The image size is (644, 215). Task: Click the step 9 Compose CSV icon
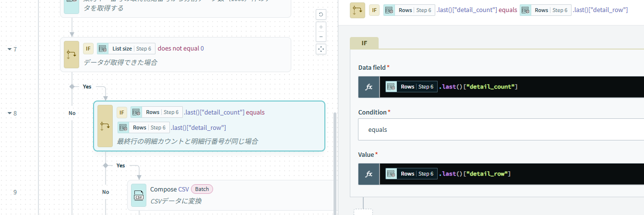pos(139,195)
